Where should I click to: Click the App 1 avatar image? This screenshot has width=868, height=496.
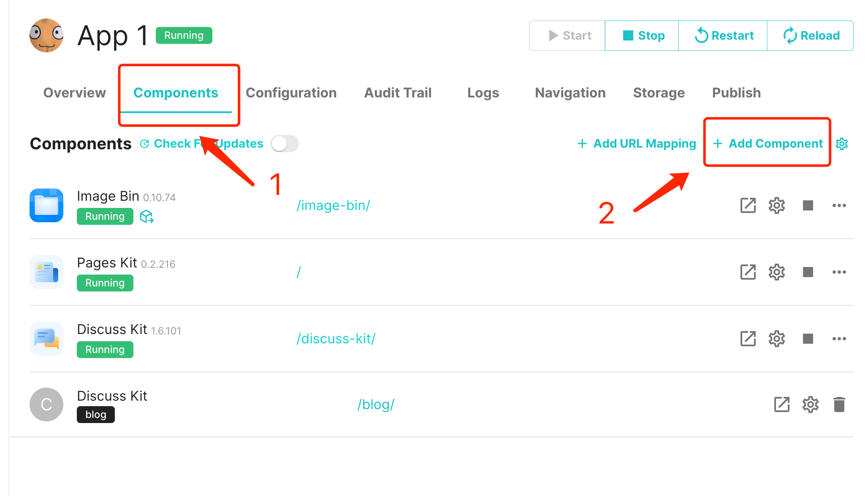[46, 35]
